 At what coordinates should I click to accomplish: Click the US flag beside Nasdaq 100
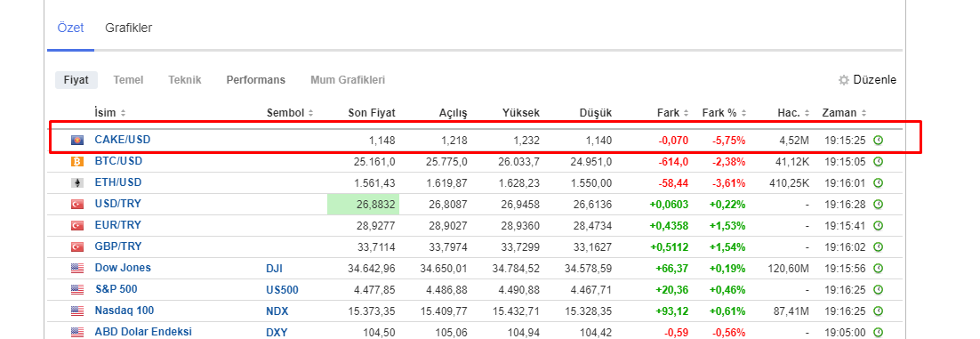tap(76, 311)
